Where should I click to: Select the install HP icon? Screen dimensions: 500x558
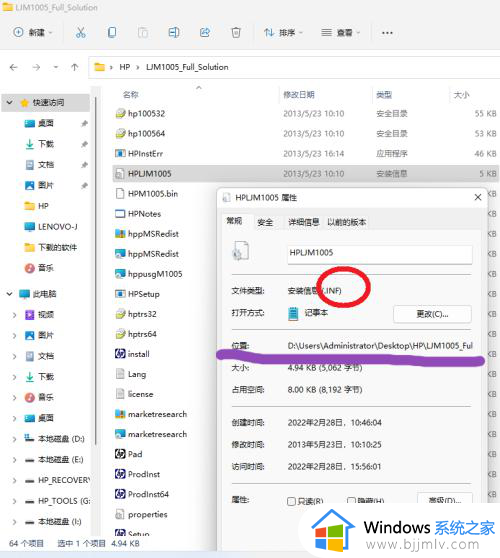120,354
